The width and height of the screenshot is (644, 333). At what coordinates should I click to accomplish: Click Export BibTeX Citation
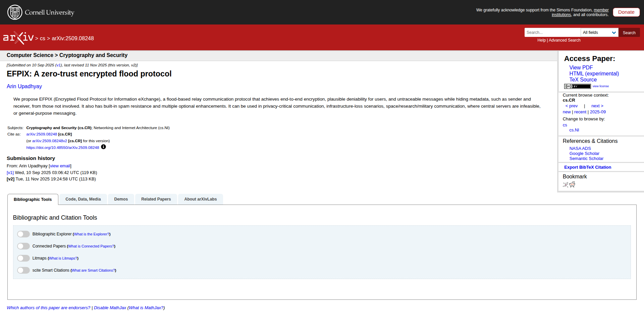[x=587, y=167]
